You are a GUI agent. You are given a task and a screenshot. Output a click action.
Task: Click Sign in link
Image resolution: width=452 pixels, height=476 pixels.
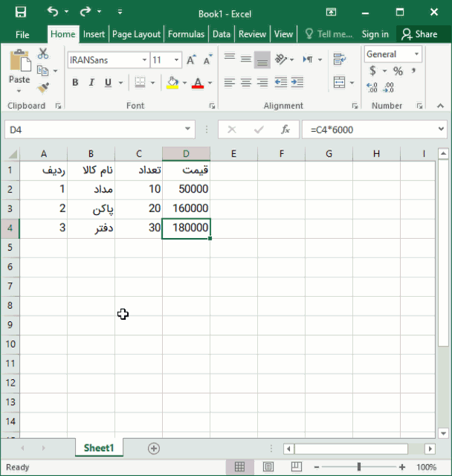[375, 34]
